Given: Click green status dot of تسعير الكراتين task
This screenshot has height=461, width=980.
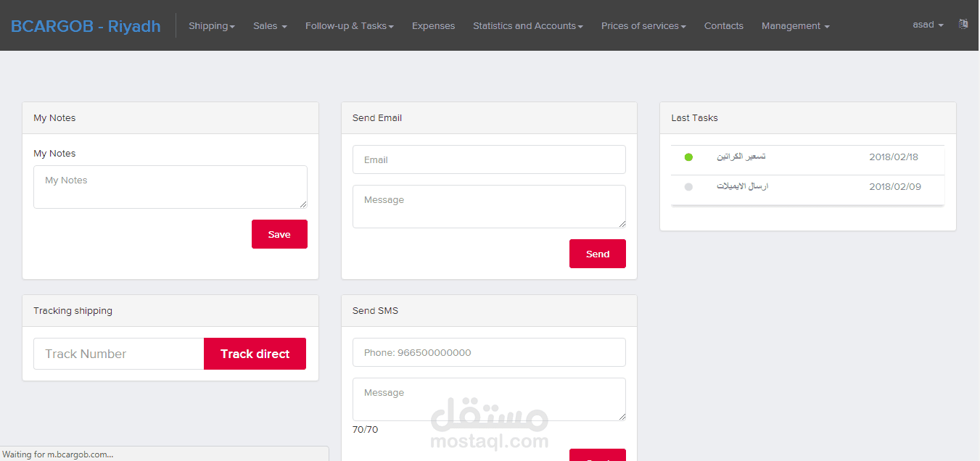Looking at the screenshot, I should point(688,157).
